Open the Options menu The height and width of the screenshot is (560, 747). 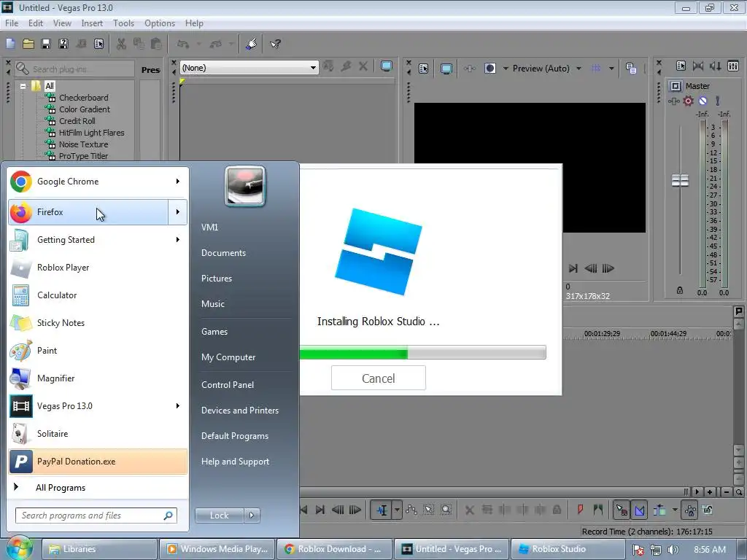[x=160, y=23]
